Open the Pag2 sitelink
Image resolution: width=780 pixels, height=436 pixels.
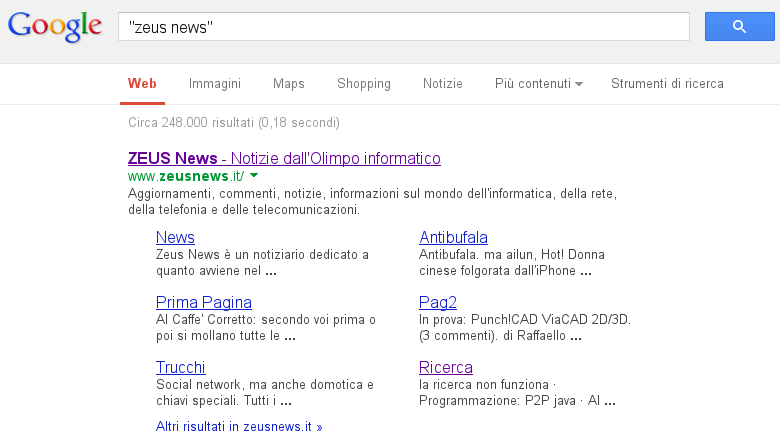tap(438, 303)
